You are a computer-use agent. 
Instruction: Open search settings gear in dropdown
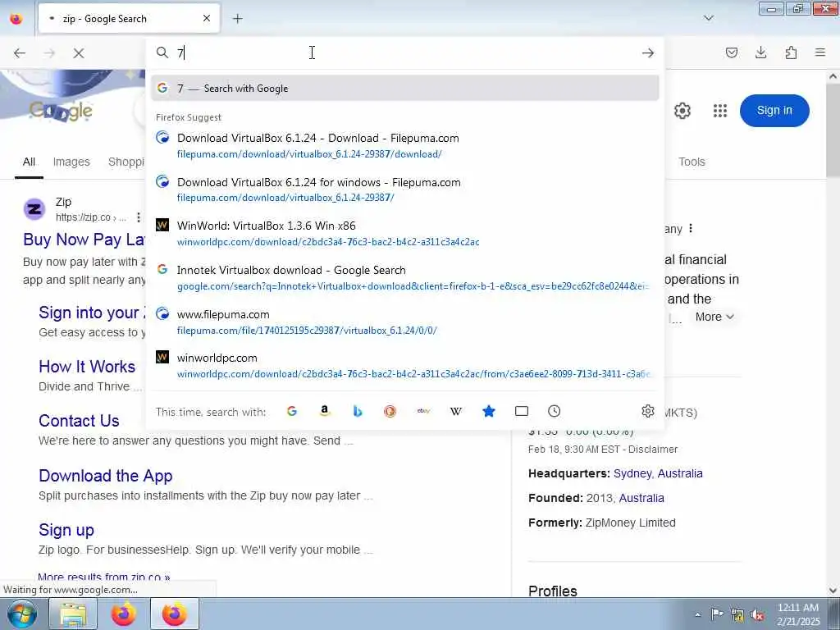point(648,411)
